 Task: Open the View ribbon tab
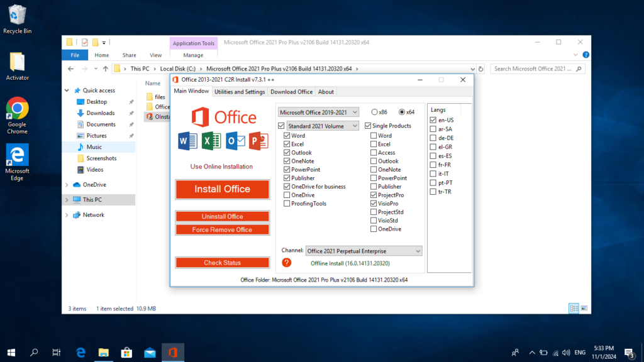pyautogui.click(x=156, y=55)
